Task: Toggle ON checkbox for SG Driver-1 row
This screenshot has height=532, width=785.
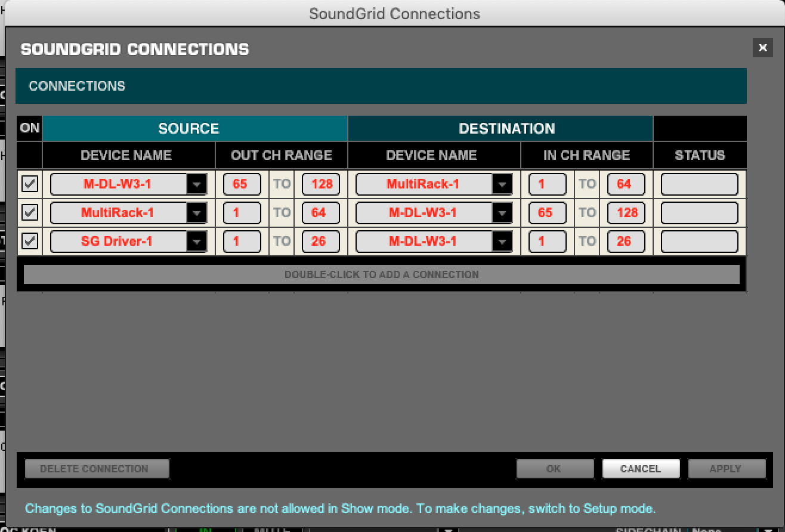Action: click(29, 241)
